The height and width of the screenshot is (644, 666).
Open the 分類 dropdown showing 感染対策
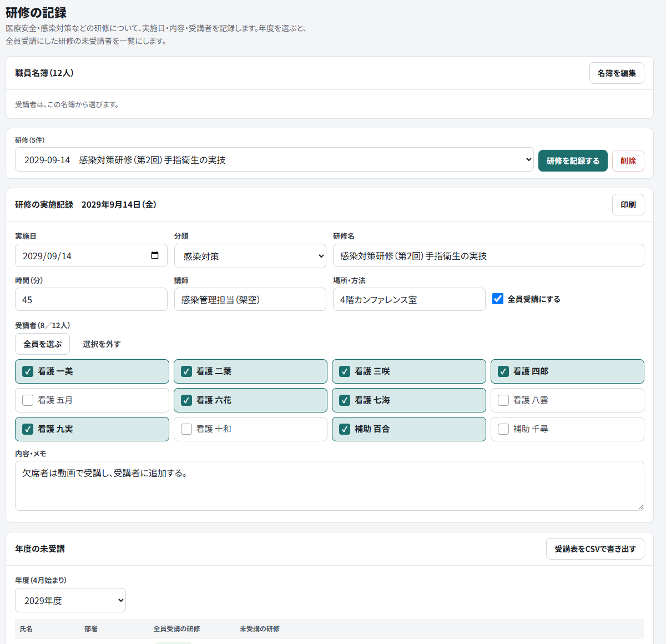click(x=250, y=256)
